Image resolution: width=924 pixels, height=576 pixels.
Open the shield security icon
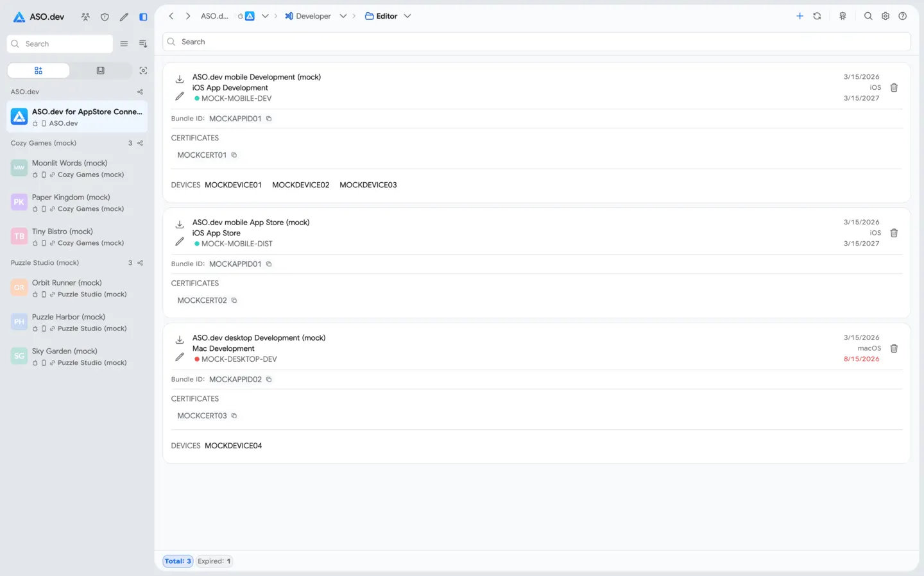[x=105, y=17]
